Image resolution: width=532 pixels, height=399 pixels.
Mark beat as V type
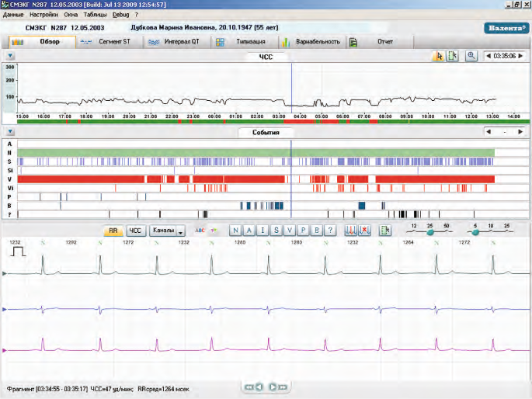point(290,231)
